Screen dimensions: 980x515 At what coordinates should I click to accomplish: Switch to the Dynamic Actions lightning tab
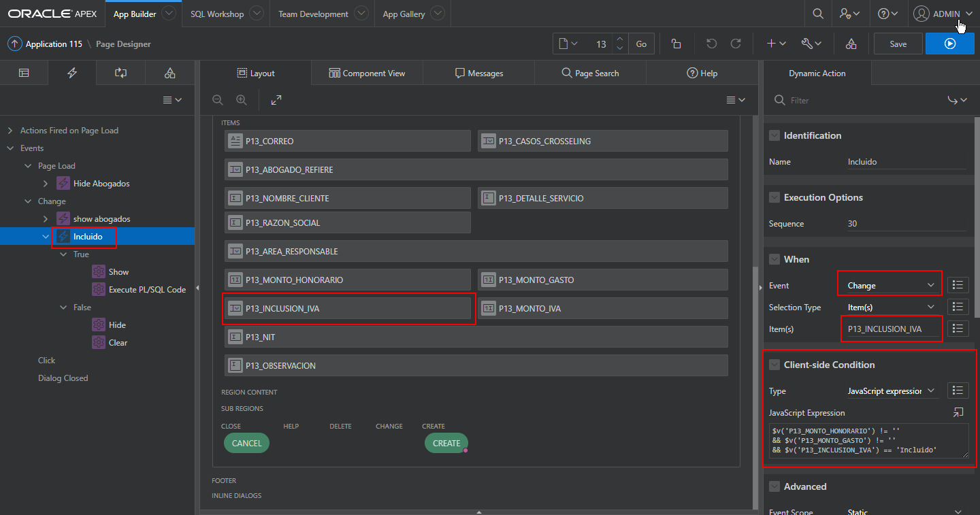72,73
